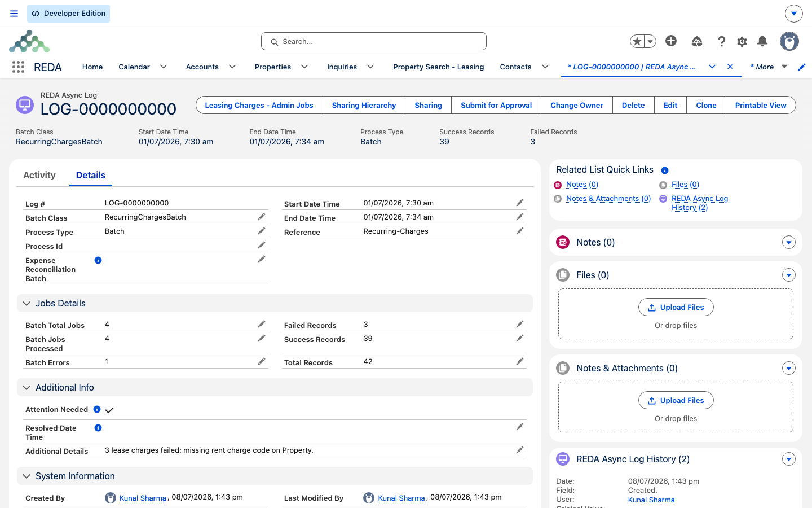The height and width of the screenshot is (508, 812).
Task: Click the favorites star icon
Action: (x=637, y=41)
